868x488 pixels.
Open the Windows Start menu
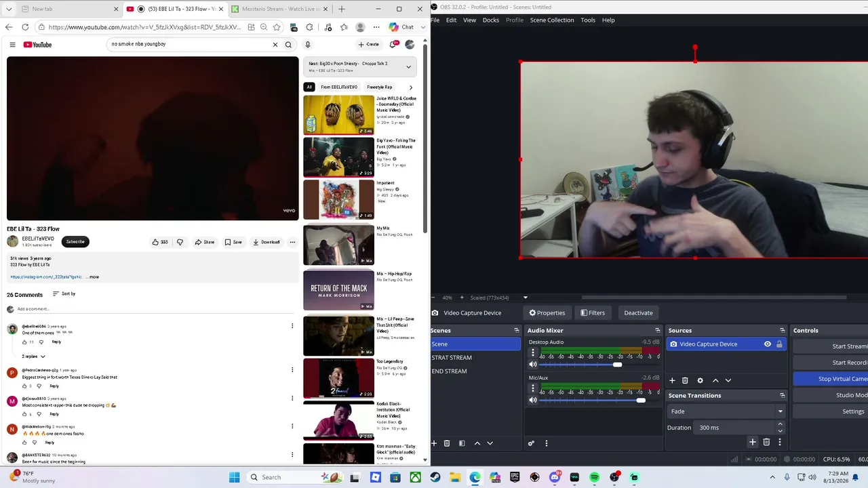(x=234, y=477)
